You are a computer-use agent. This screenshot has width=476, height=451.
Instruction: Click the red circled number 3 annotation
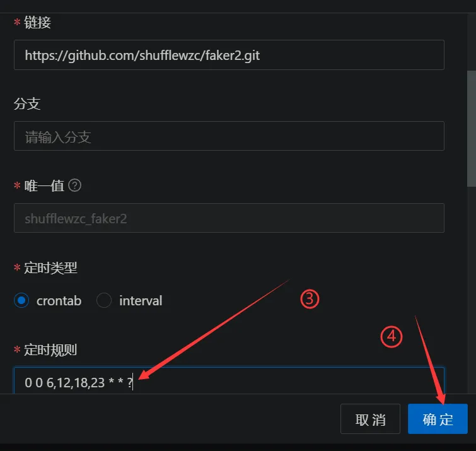click(x=310, y=299)
